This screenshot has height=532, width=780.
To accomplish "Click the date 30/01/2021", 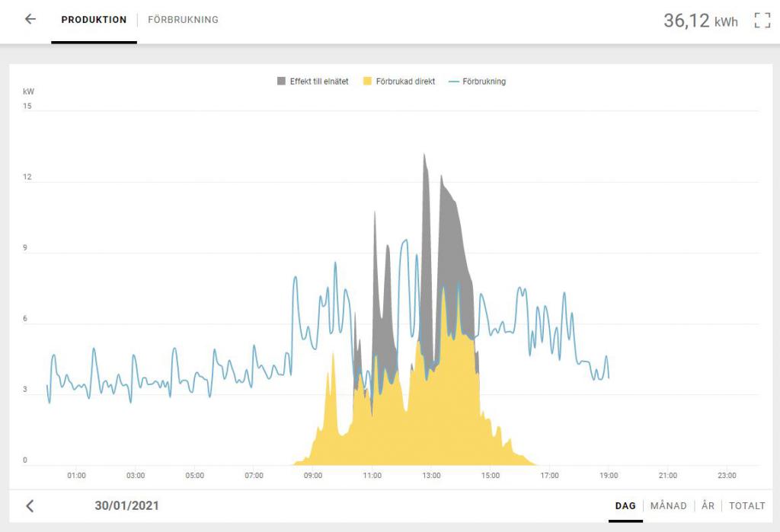I will [127, 505].
